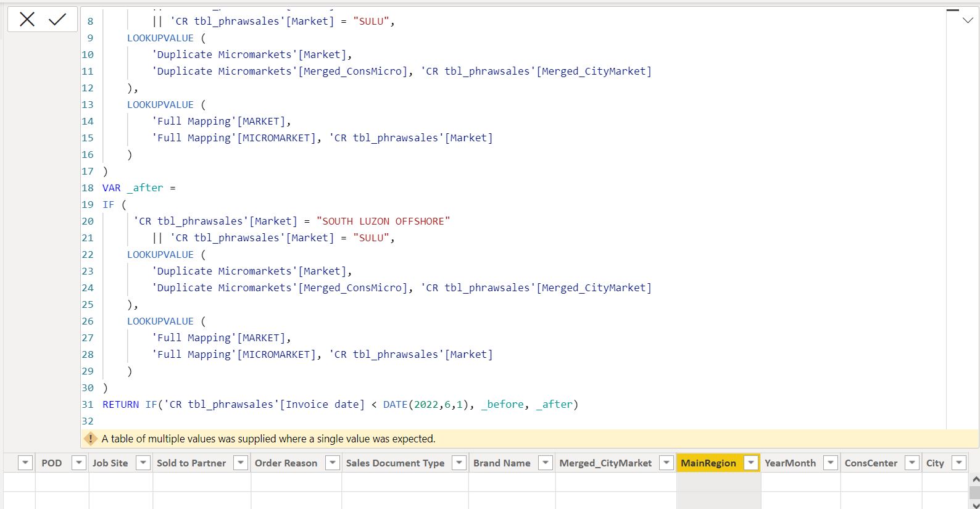This screenshot has height=509, width=980.
Task: Open the Brand Name column dropdown
Action: [x=546, y=463]
